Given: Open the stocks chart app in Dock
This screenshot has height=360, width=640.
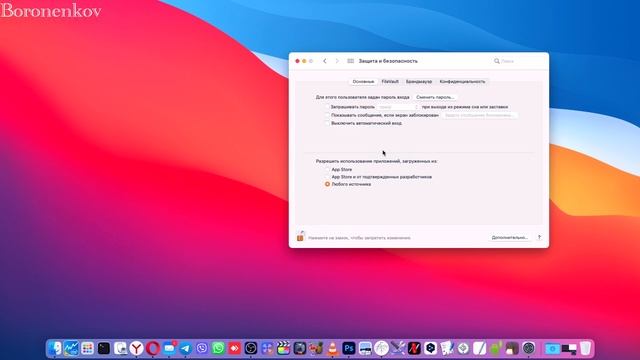Looking at the screenshot, I should tap(71, 348).
